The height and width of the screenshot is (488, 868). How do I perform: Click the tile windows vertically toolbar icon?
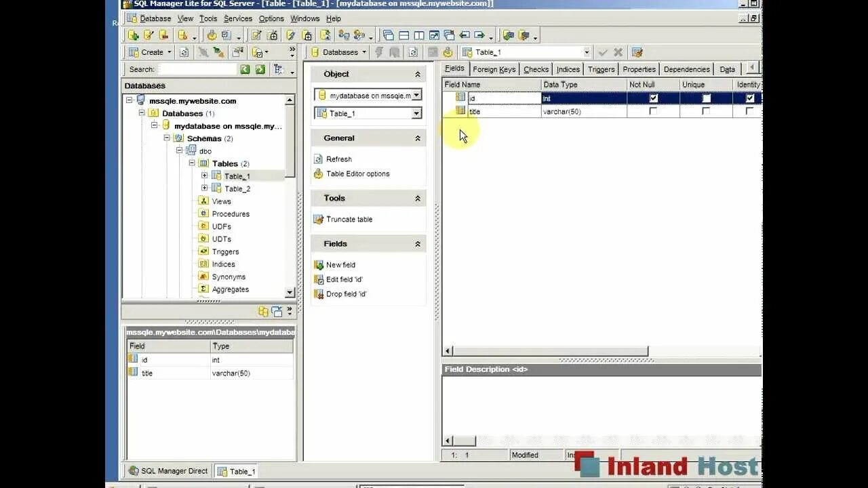point(419,35)
